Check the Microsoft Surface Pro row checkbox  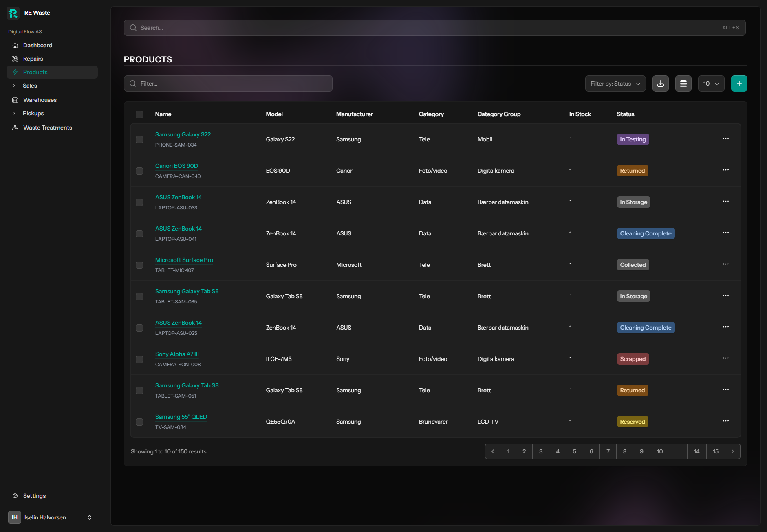pos(139,265)
